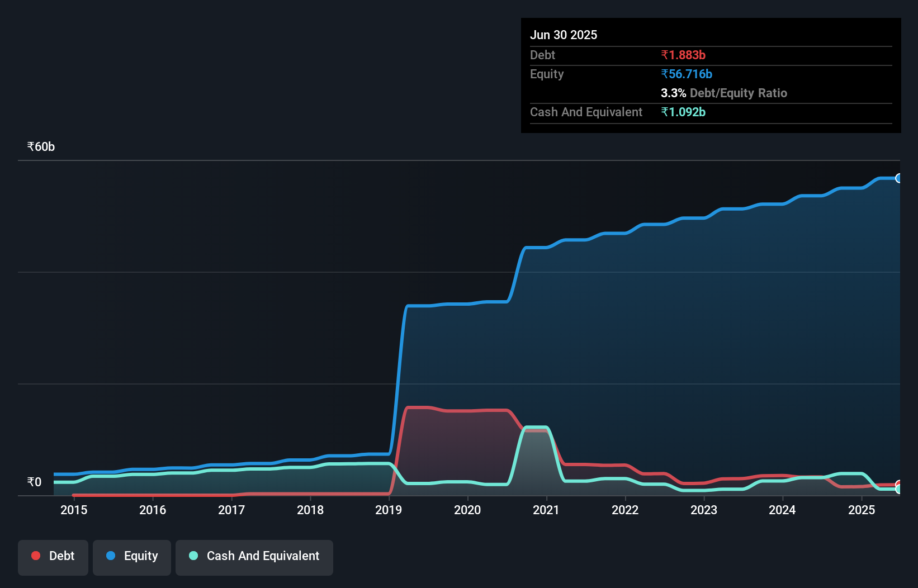This screenshot has width=918, height=588.
Task: Click the red Debt legend dot
Action: click(x=35, y=556)
